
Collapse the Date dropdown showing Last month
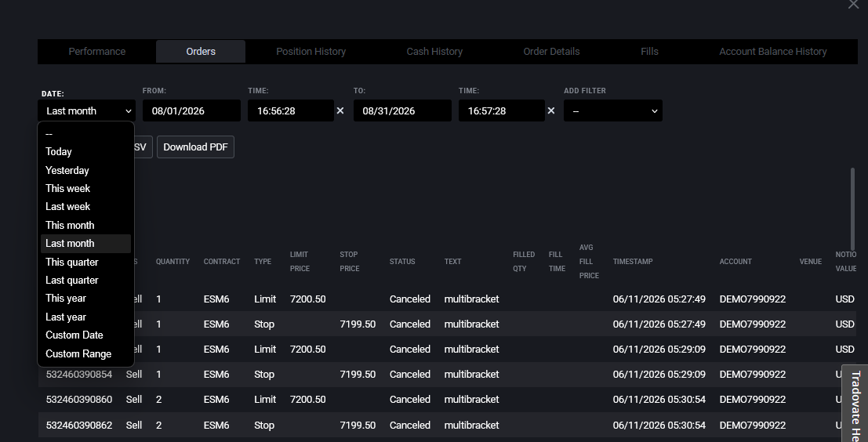86,110
